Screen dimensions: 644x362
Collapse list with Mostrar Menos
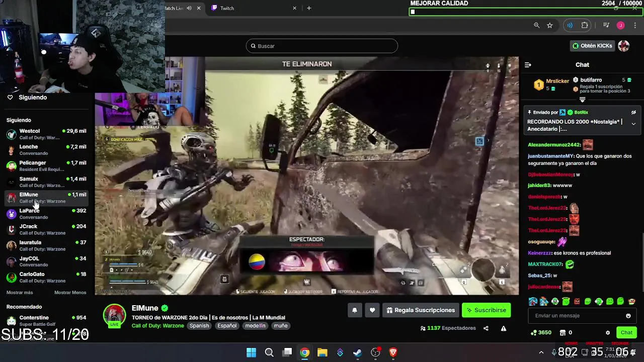click(x=70, y=293)
